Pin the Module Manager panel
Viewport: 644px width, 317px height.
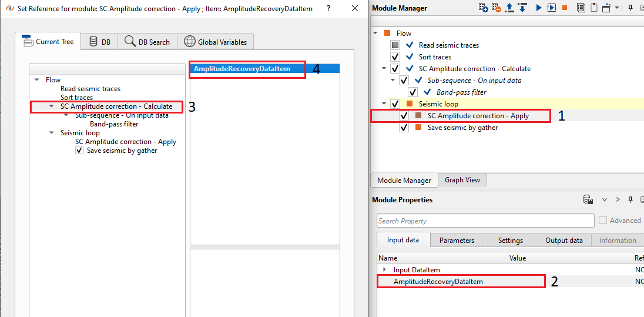(x=630, y=8)
